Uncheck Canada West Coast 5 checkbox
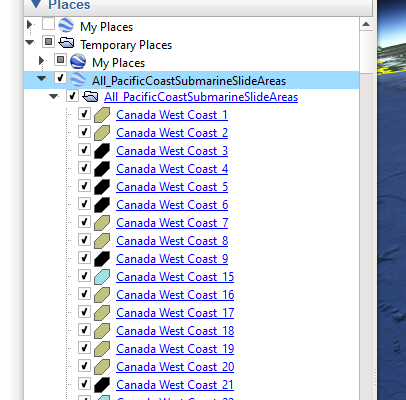Image resolution: width=406 pixels, height=400 pixels. click(84, 186)
